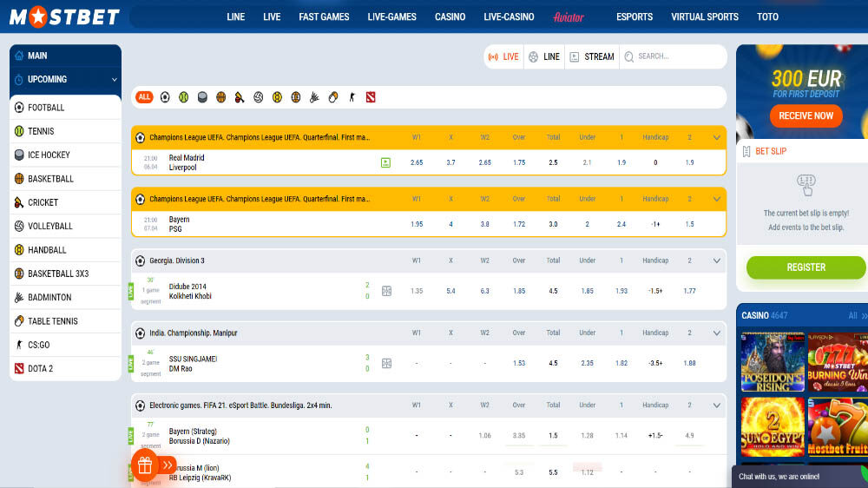
Task: Open Ice Hockey in the sidebar
Action: 65,155
